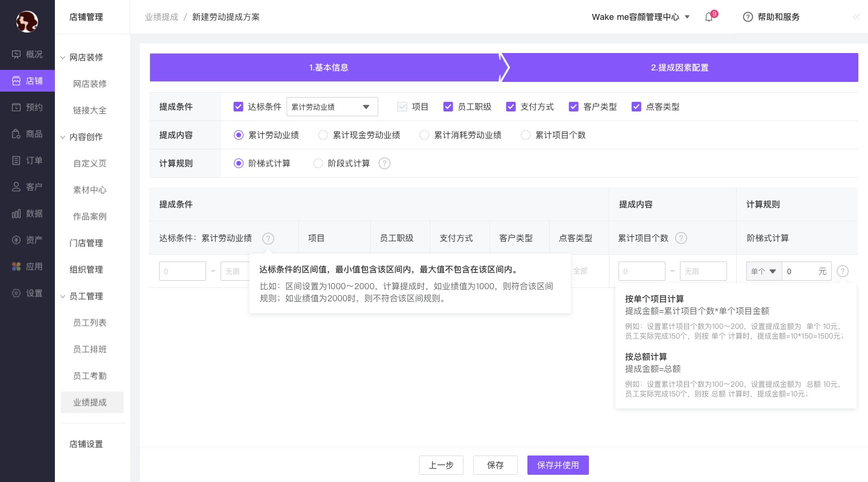
Task: Select 业绩提成 menu item
Action: click(92, 402)
